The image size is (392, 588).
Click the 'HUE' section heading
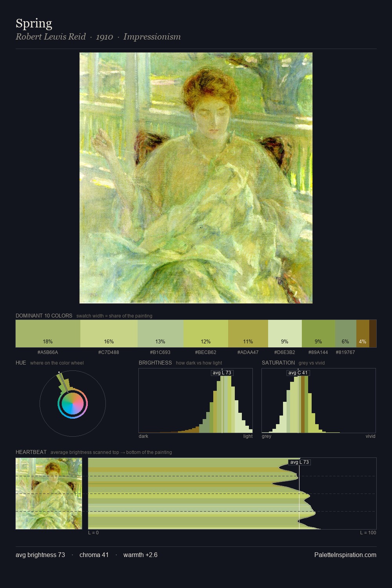click(x=21, y=363)
